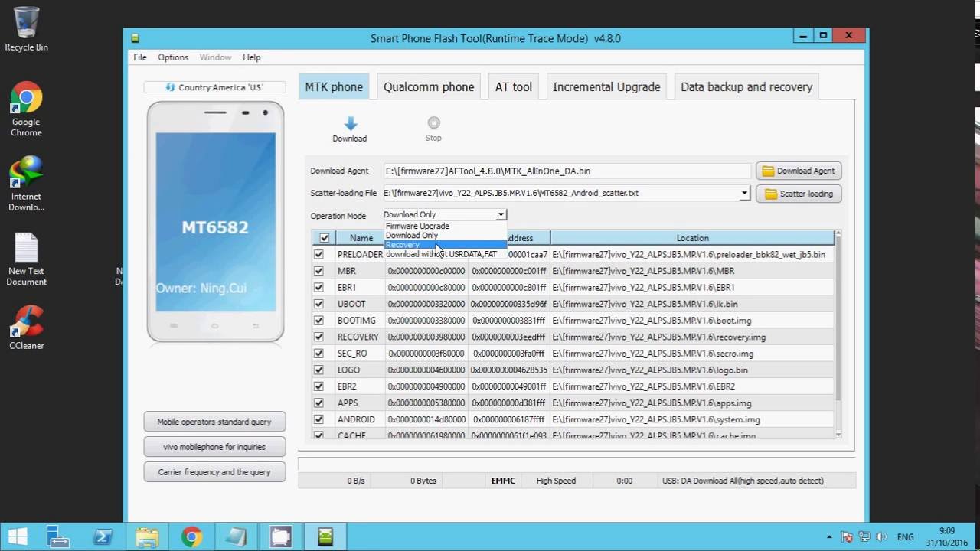Click the ENG language indicator
The image size is (980, 551).
coord(905,537)
